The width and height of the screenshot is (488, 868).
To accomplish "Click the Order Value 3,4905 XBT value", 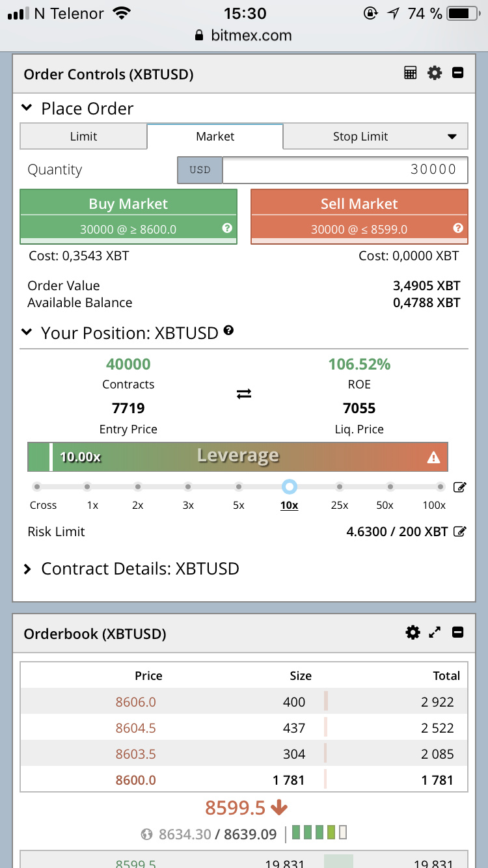I will (x=427, y=286).
